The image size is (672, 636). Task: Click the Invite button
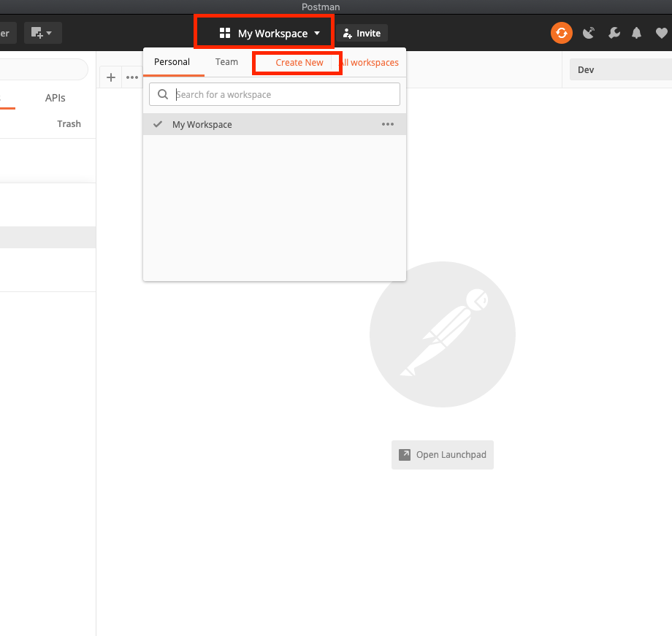pyautogui.click(x=362, y=34)
